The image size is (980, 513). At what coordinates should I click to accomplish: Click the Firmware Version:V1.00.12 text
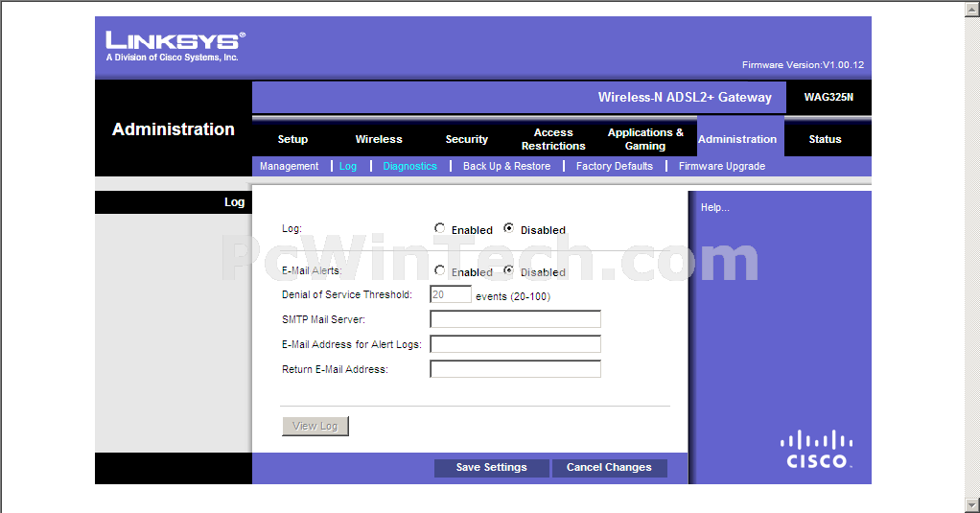click(x=804, y=65)
